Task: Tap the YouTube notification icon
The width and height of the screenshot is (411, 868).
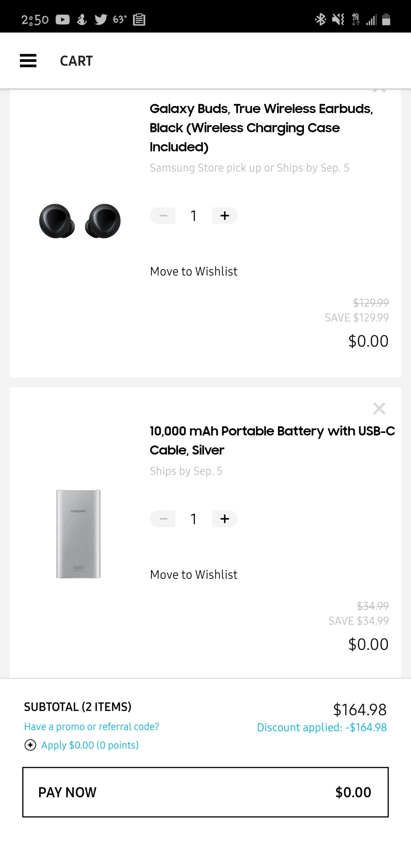Action: click(63, 20)
